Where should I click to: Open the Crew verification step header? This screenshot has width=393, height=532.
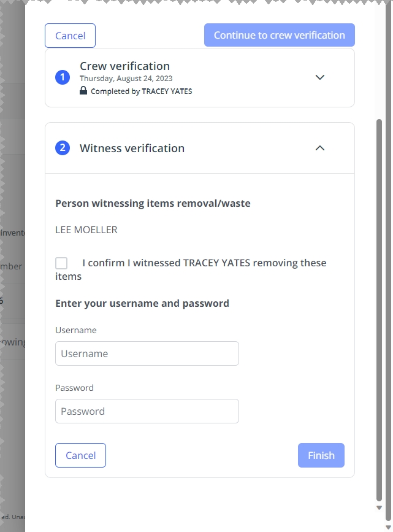click(x=125, y=66)
